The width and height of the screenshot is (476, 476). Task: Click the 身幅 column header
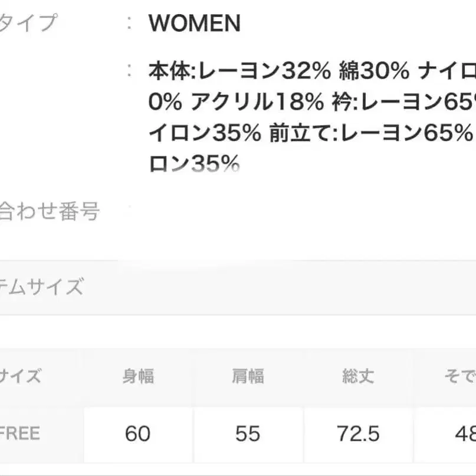[x=138, y=376]
